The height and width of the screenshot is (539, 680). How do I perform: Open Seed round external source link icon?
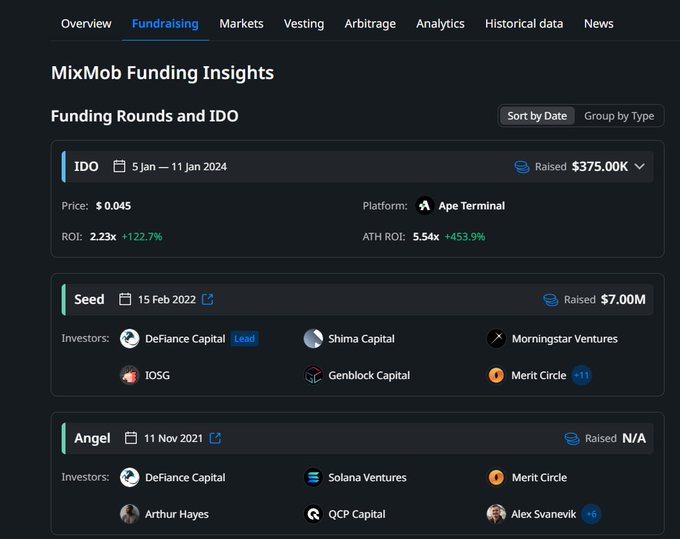tap(208, 299)
